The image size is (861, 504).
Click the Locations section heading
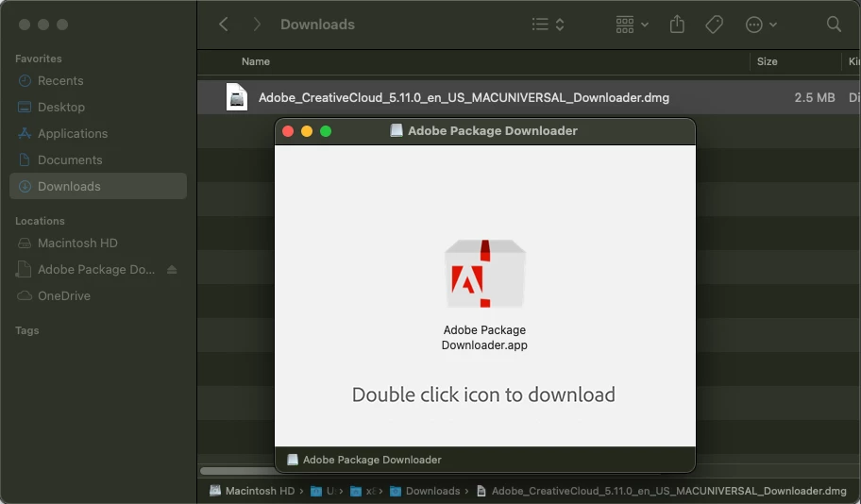click(x=40, y=221)
